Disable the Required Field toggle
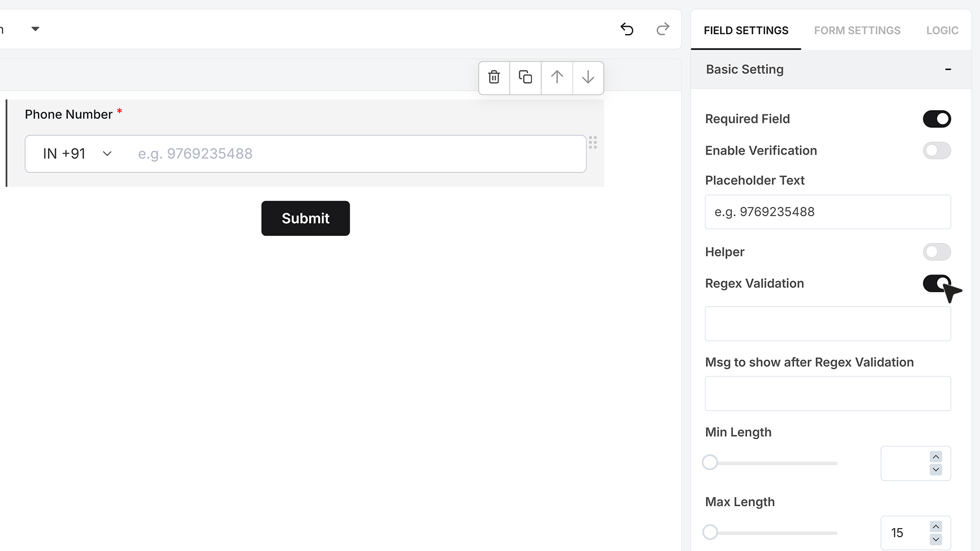 pyautogui.click(x=937, y=119)
